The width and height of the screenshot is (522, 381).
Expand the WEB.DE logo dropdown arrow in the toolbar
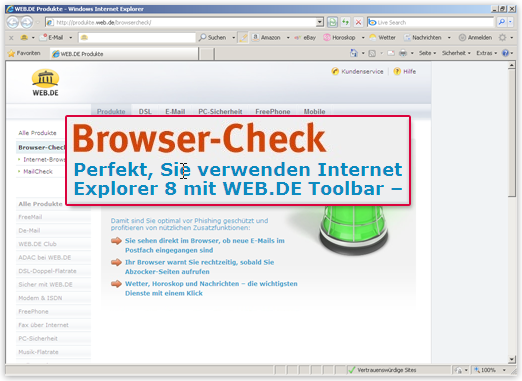pos(33,38)
